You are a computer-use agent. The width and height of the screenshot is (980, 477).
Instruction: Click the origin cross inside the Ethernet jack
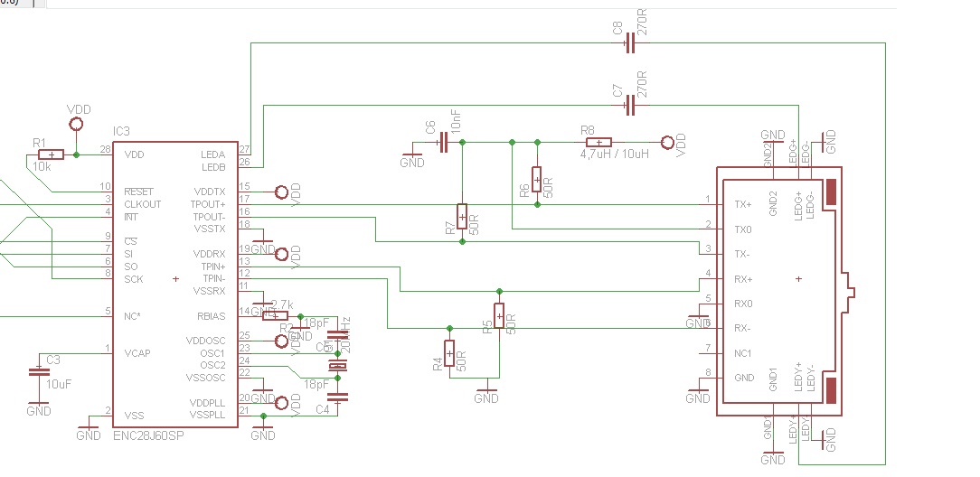pos(798,279)
